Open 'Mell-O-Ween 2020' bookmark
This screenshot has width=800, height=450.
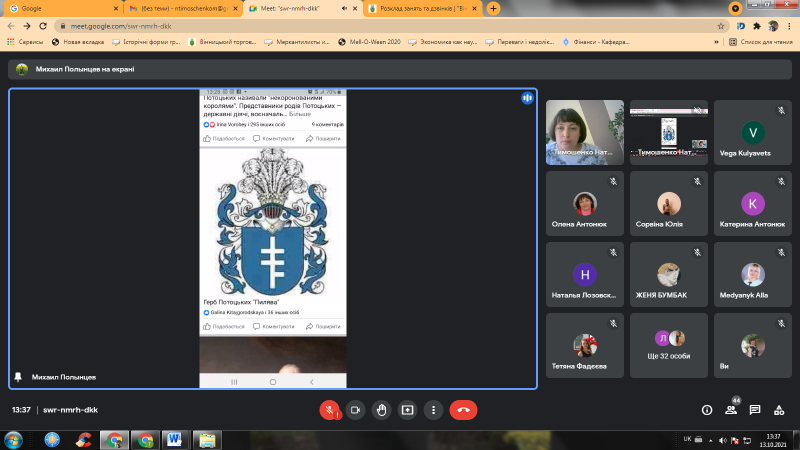(x=369, y=42)
